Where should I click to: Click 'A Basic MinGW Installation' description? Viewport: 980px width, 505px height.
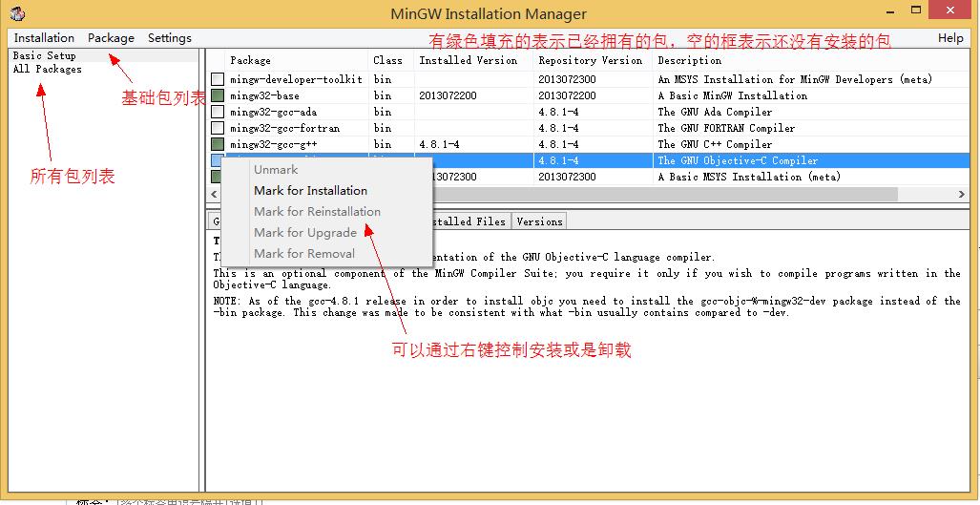732,95
